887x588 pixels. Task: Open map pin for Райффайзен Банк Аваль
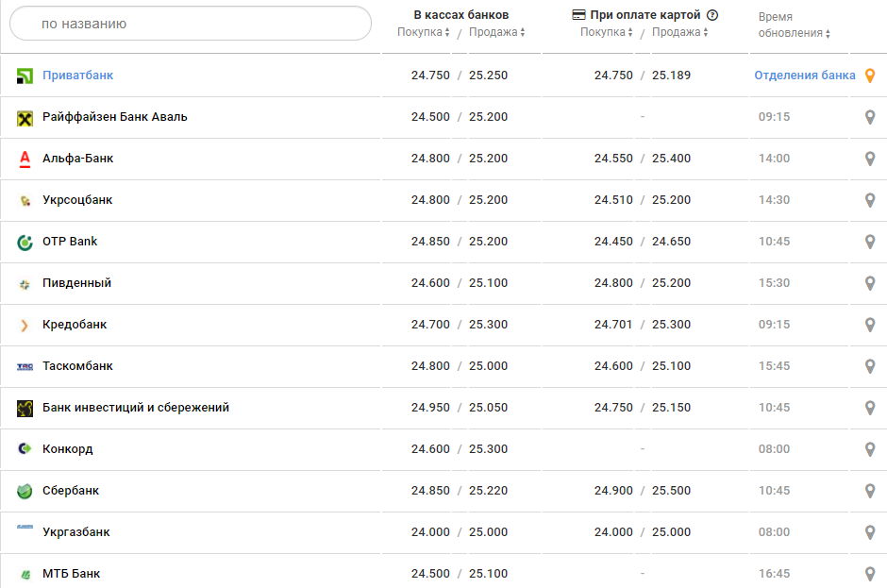pos(870,117)
